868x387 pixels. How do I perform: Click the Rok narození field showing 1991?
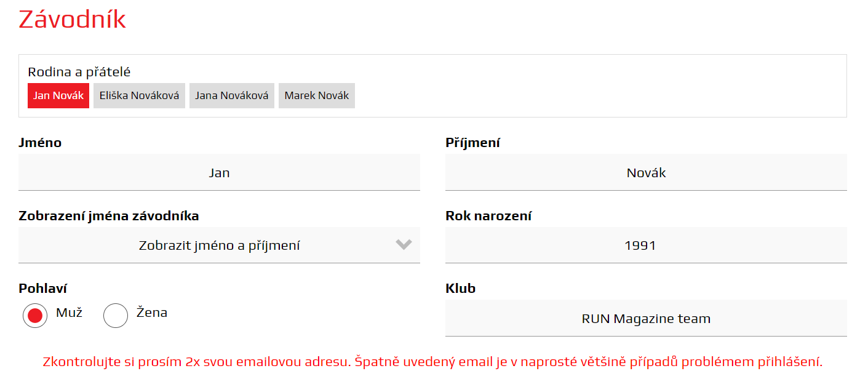coord(646,245)
